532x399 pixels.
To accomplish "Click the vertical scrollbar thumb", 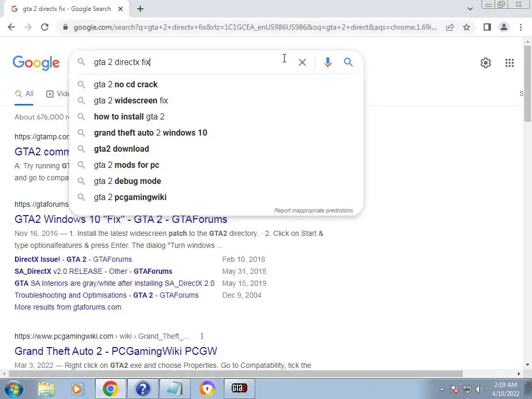I will point(527,83).
